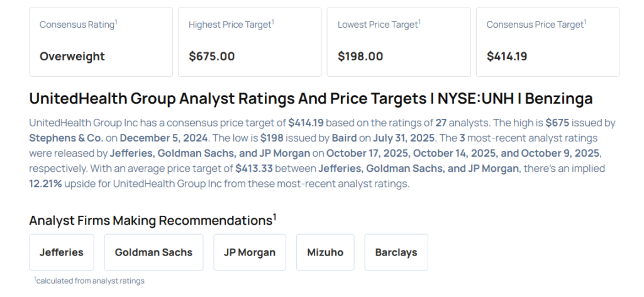
Task: Click the Overweight rating value
Action: (x=72, y=56)
